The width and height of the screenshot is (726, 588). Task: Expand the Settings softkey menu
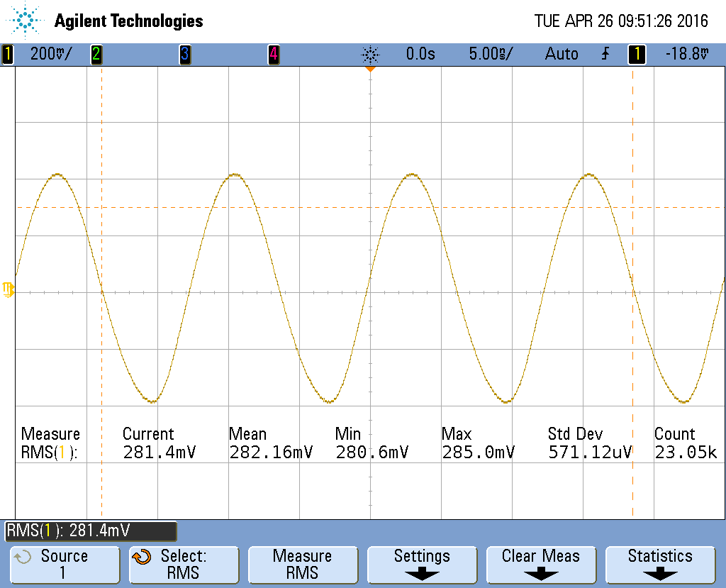pos(422,565)
